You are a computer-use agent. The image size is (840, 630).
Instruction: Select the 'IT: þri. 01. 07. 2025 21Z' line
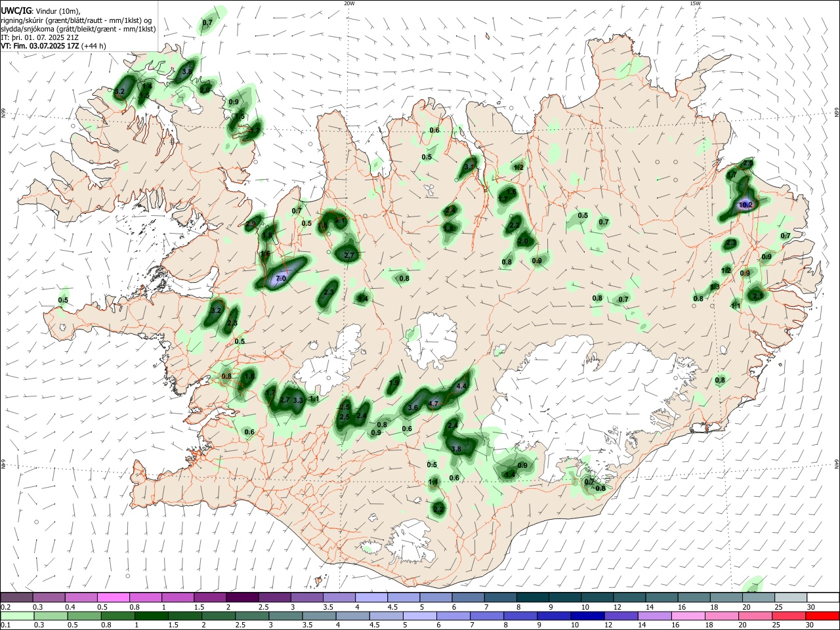tap(41, 37)
